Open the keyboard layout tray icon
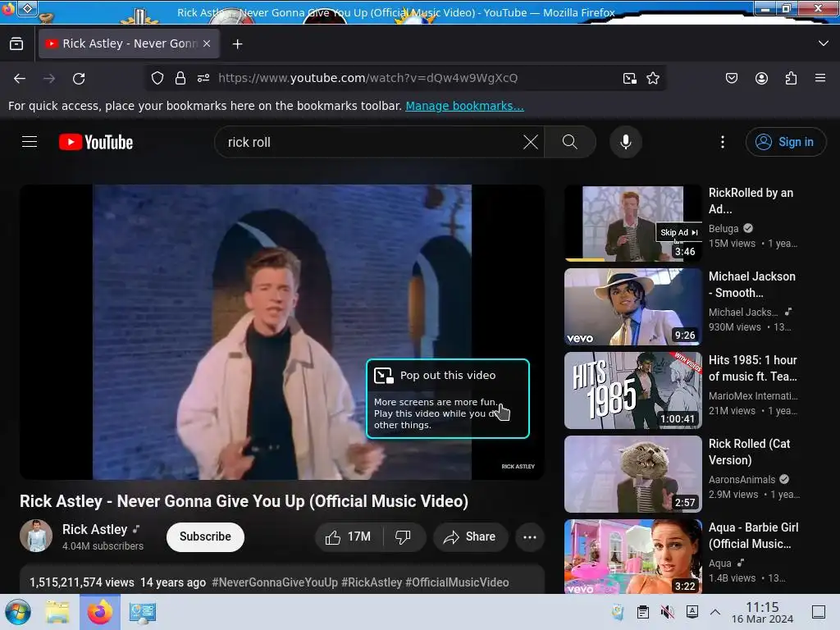The image size is (840, 630). coord(692,611)
